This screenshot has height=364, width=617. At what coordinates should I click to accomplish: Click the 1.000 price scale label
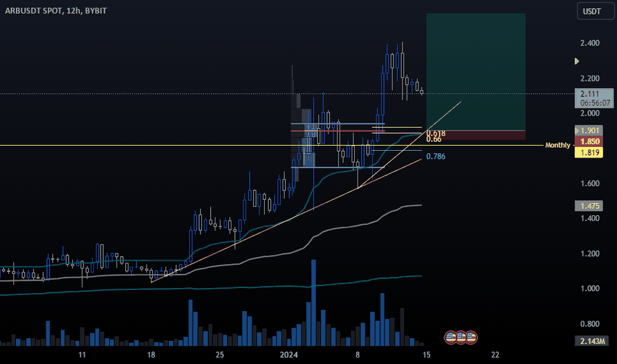pos(590,289)
